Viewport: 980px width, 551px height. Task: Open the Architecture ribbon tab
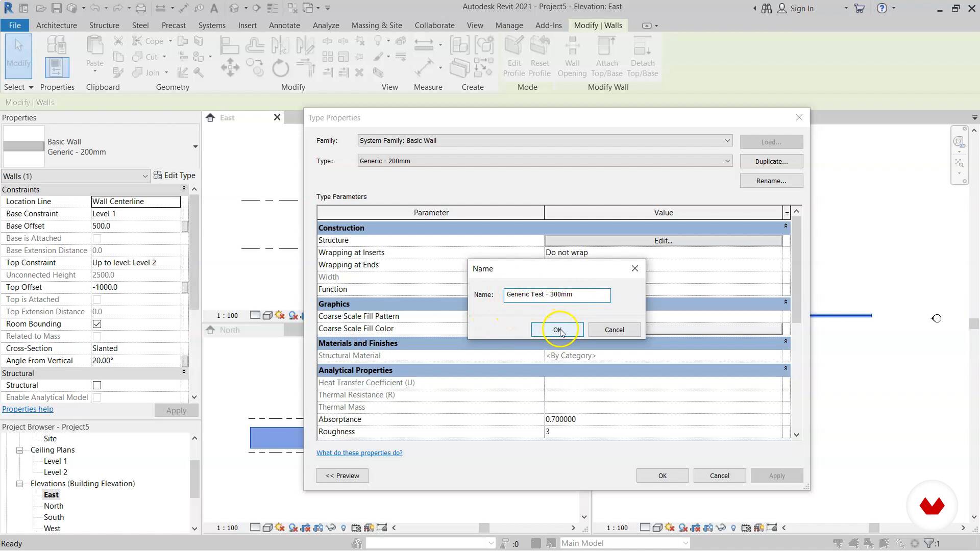(x=56, y=26)
